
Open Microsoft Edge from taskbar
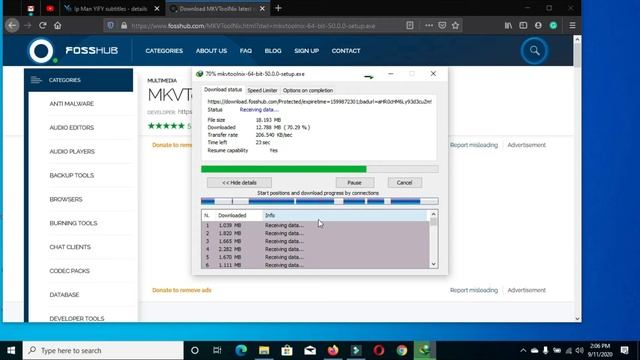241,350
